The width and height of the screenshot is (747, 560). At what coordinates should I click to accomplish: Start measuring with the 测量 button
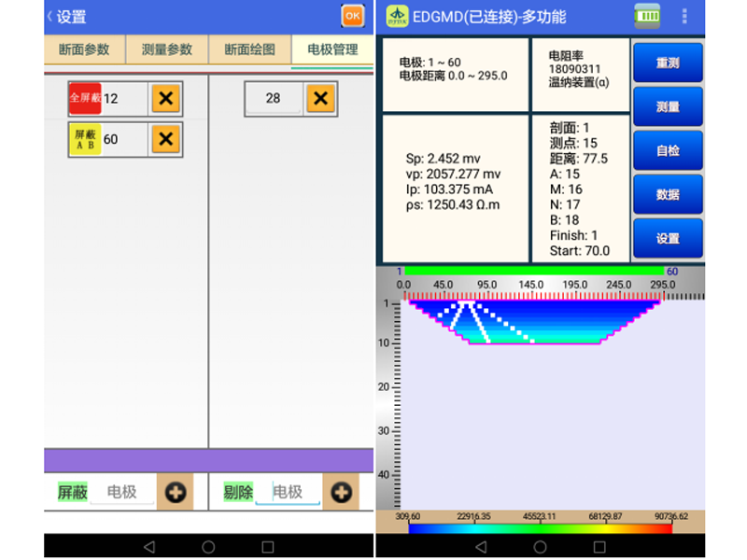tap(668, 106)
